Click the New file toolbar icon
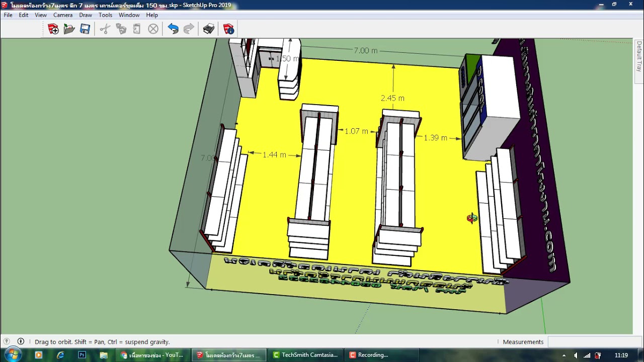The height and width of the screenshot is (362, 644). click(x=53, y=29)
